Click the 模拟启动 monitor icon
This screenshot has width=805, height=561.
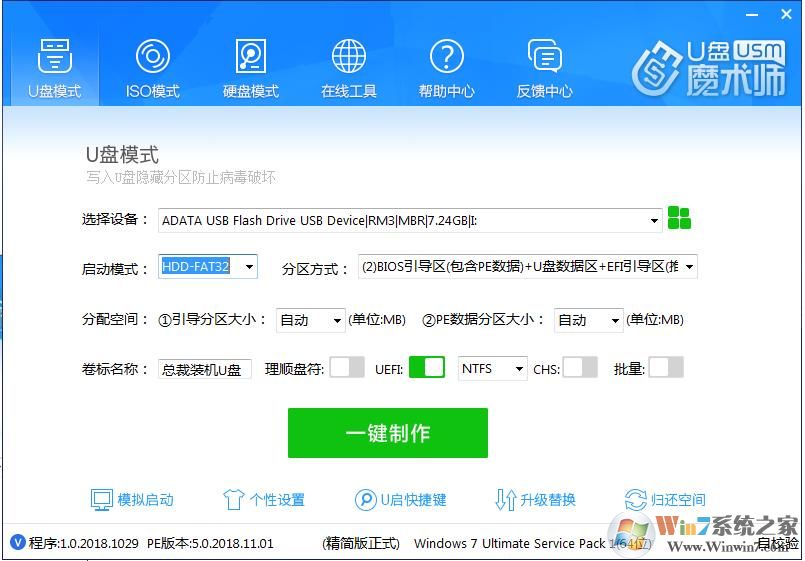[101, 499]
